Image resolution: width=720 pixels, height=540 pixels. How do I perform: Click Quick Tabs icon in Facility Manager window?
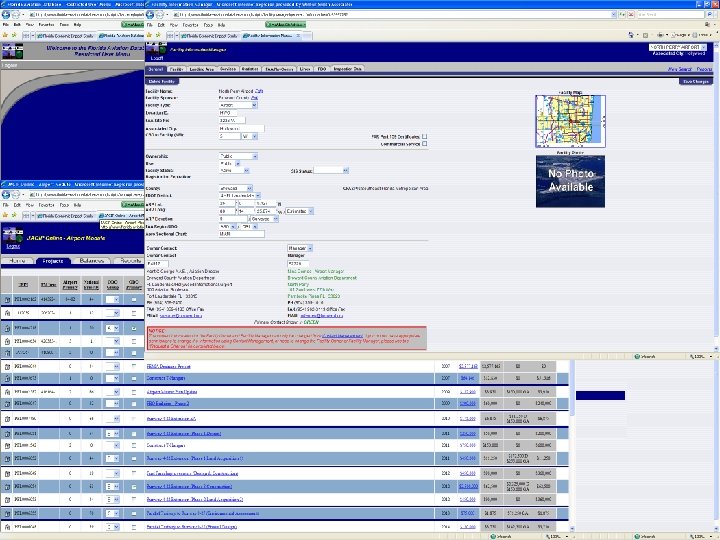170,35
